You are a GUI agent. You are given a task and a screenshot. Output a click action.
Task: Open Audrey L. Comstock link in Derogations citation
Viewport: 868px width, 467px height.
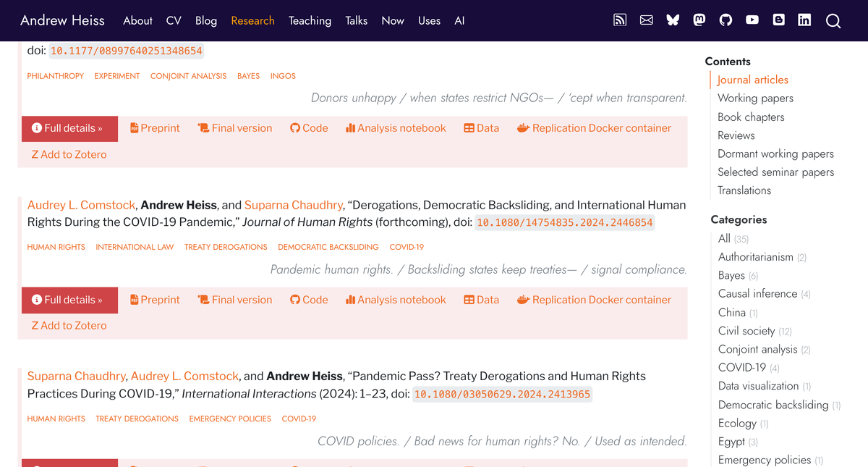tap(82, 205)
